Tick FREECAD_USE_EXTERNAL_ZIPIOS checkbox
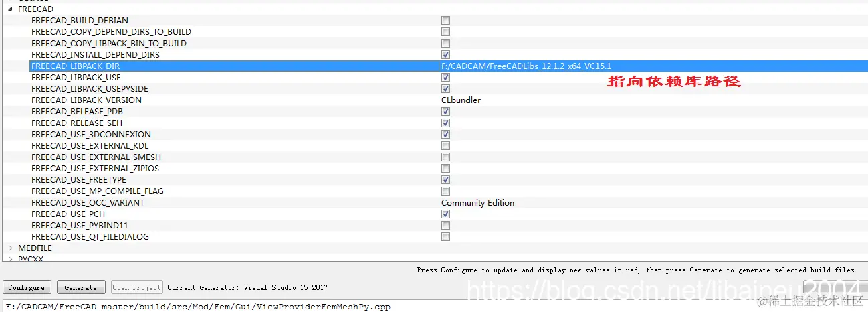The height and width of the screenshot is (312, 868). (x=445, y=169)
